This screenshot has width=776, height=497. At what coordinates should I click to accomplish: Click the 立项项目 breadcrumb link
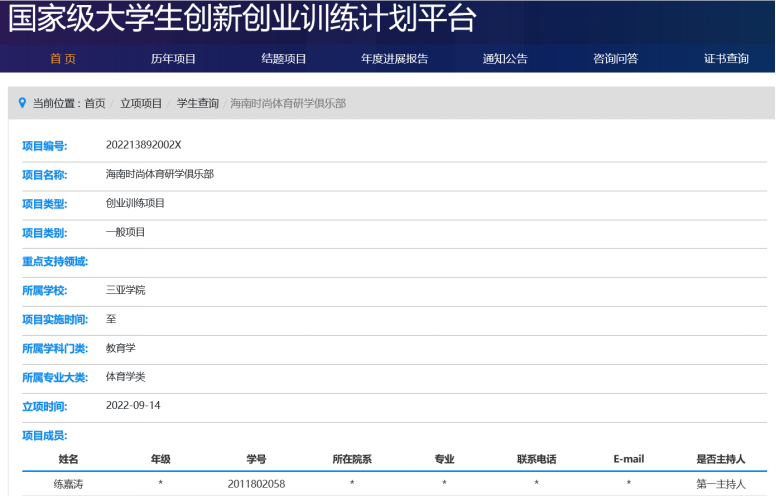point(141,103)
